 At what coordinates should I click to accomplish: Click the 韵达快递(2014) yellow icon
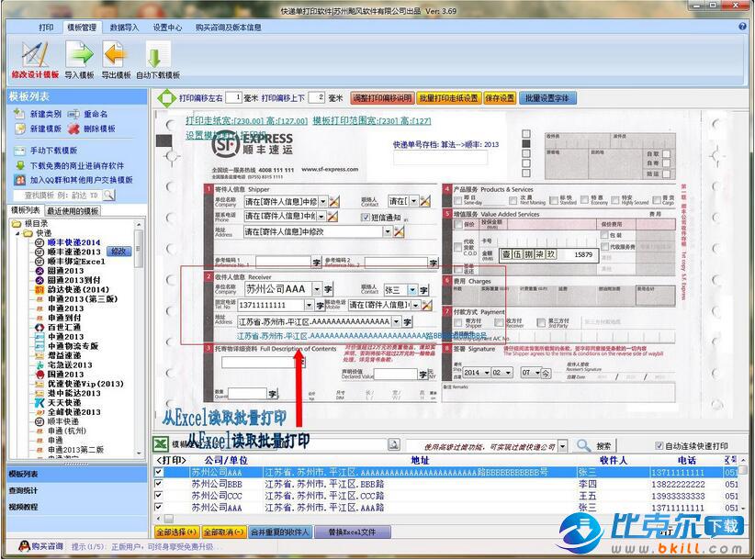[x=39, y=289]
